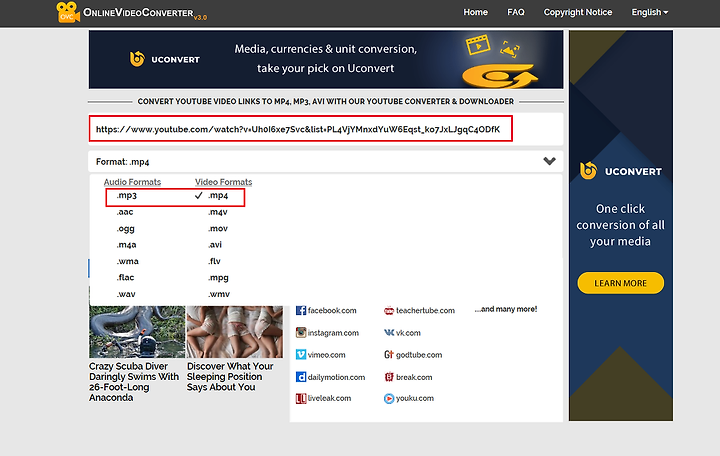Select .m4a audio format

(126, 245)
